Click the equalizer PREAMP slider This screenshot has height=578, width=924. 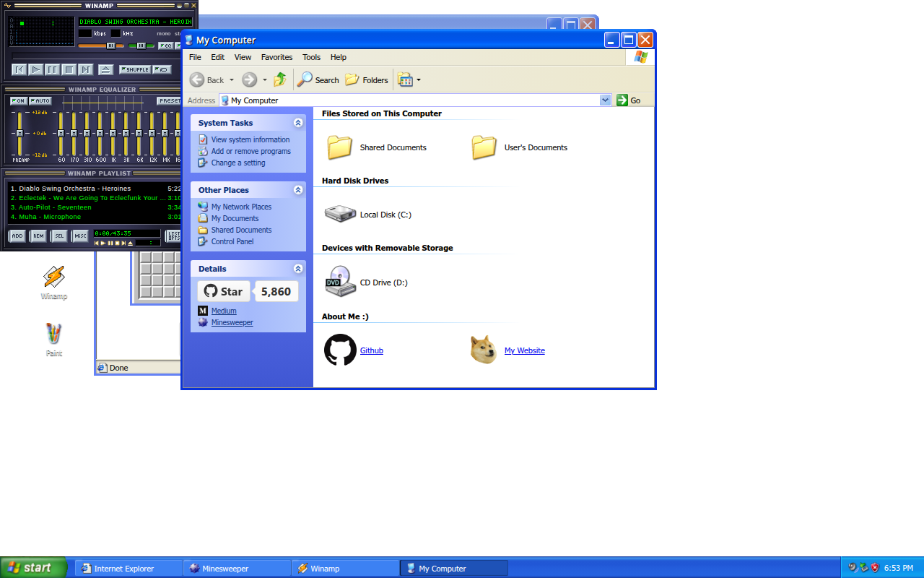pyautogui.click(x=20, y=134)
